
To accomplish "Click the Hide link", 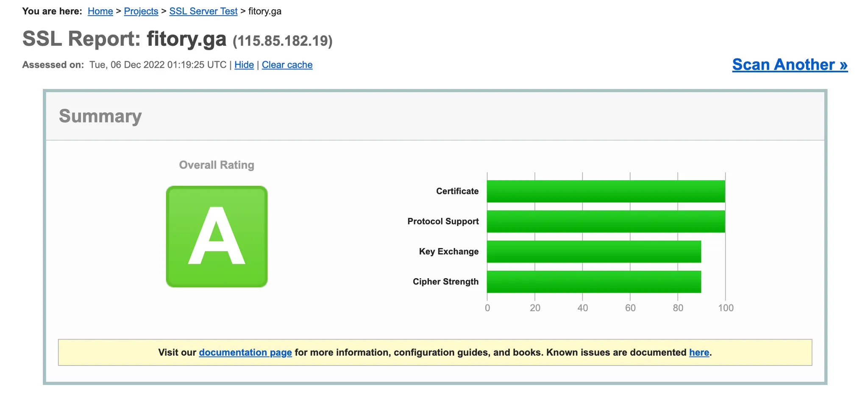I will click(x=244, y=65).
